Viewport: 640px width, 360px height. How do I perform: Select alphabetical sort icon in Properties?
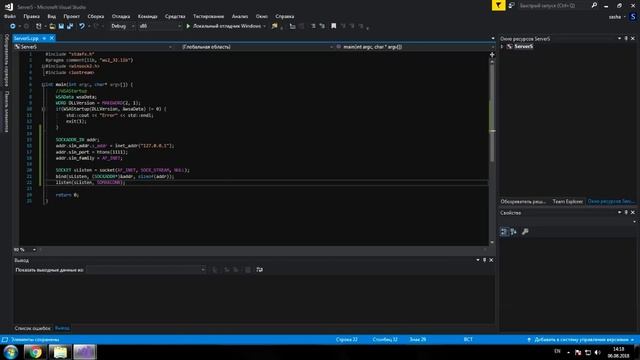click(x=513, y=232)
